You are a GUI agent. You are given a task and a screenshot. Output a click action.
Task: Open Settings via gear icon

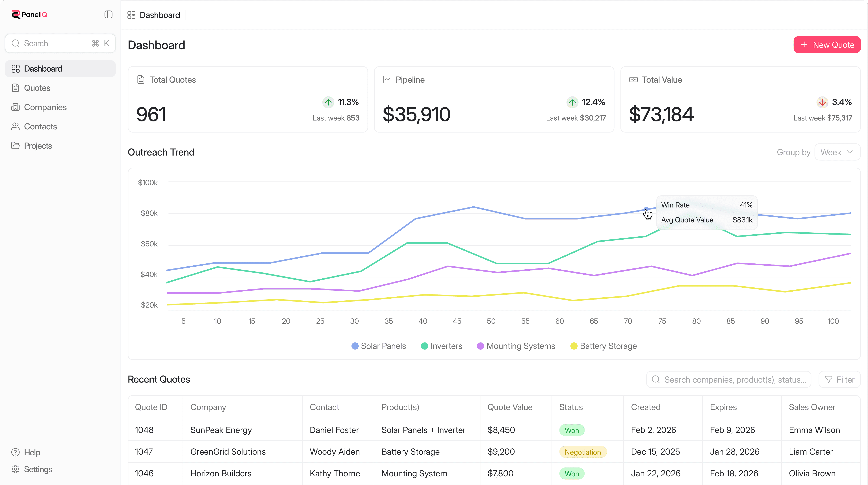click(x=16, y=469)
